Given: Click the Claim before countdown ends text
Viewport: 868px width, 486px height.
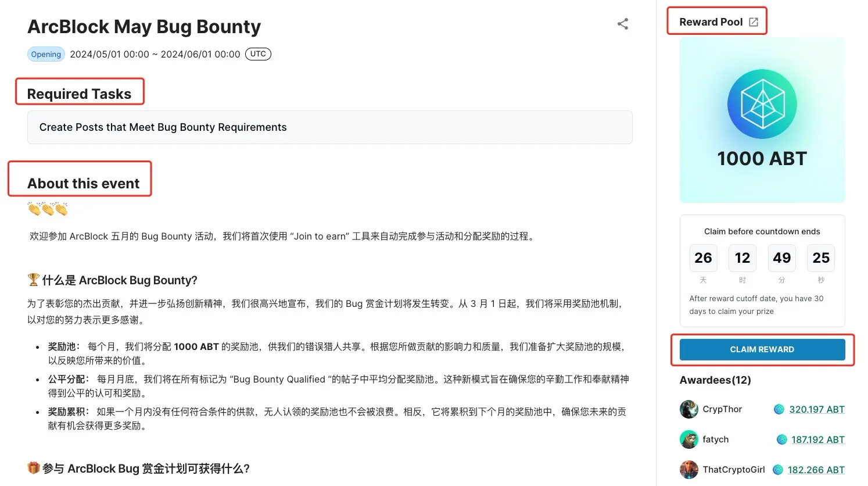Looking at the screenshot, I should tap(762, 231).
